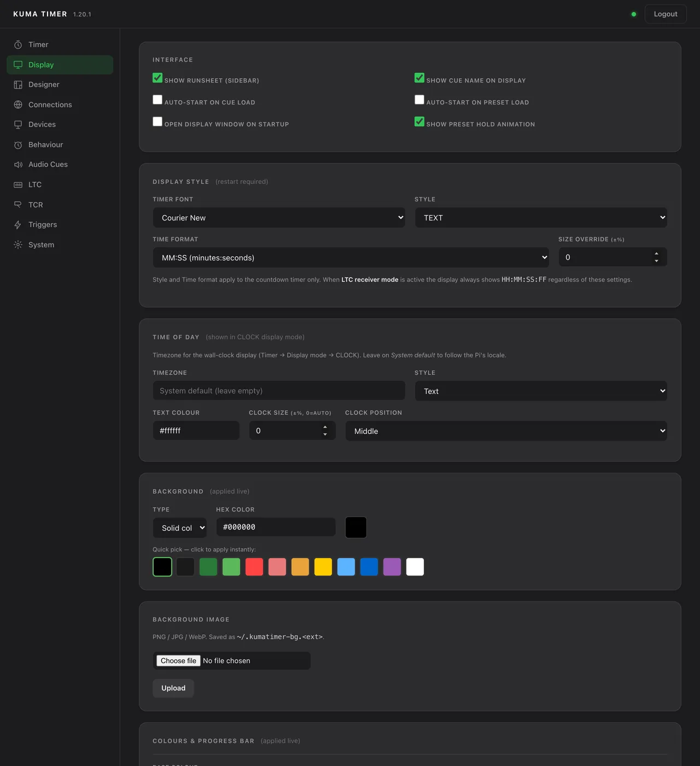700x766 pixels.
Task: Click the Connections globe icon
Action: [x=18, y=105]
